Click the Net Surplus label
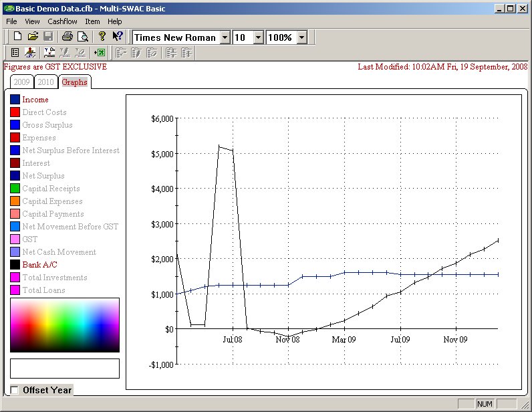532x412 pixels. point(43,176)
